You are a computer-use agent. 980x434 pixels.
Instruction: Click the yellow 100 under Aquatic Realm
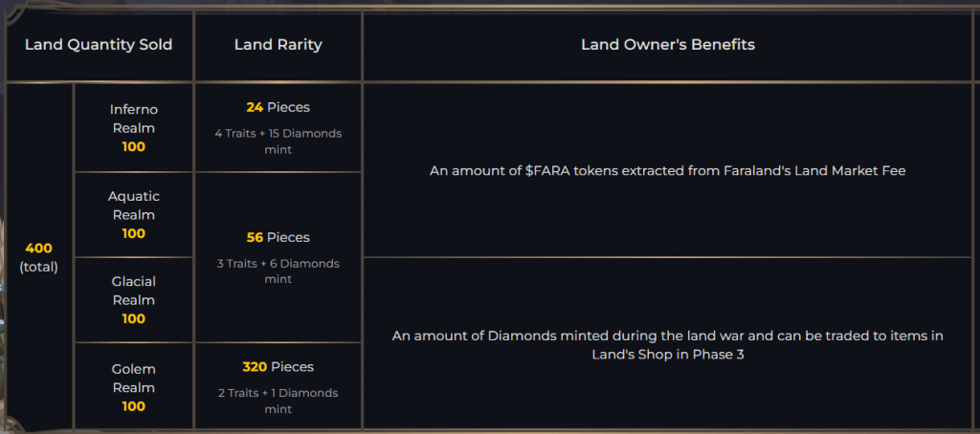coord(133,233)
